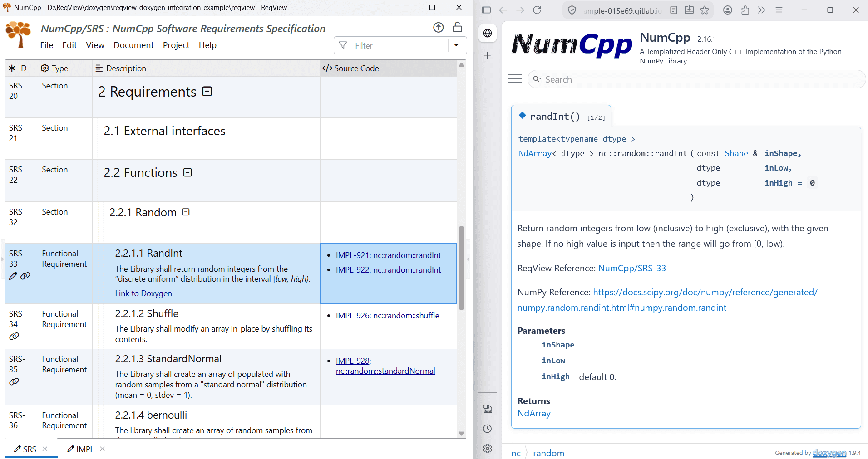
Task: Click the filter funnel icon
Action: click(343, 45)
